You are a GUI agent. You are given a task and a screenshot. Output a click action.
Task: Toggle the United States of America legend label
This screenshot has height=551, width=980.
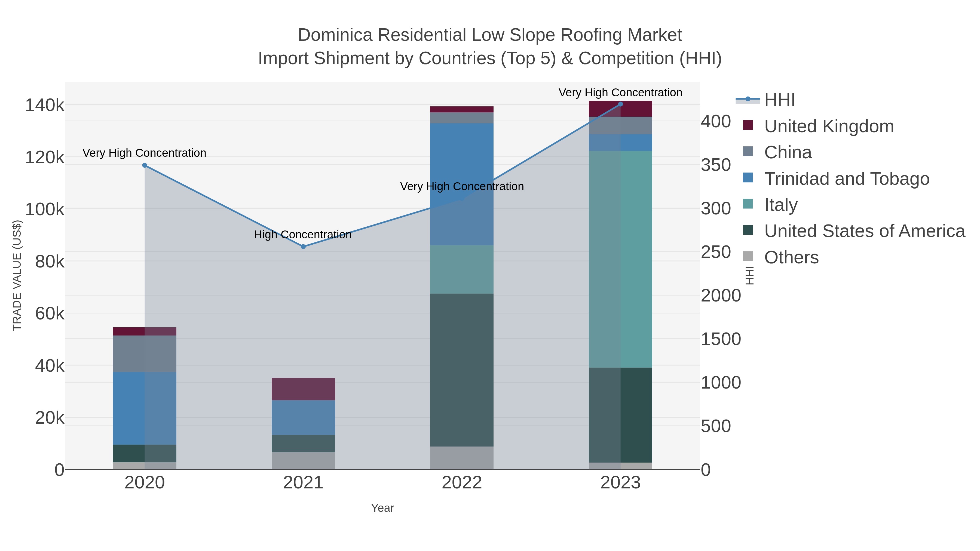[x=865, y=231]
